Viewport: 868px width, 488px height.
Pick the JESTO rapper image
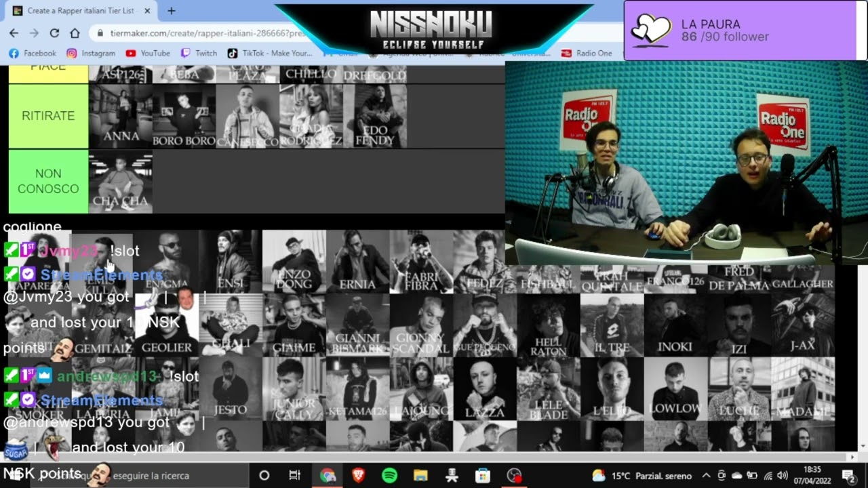tap(231, 389)
